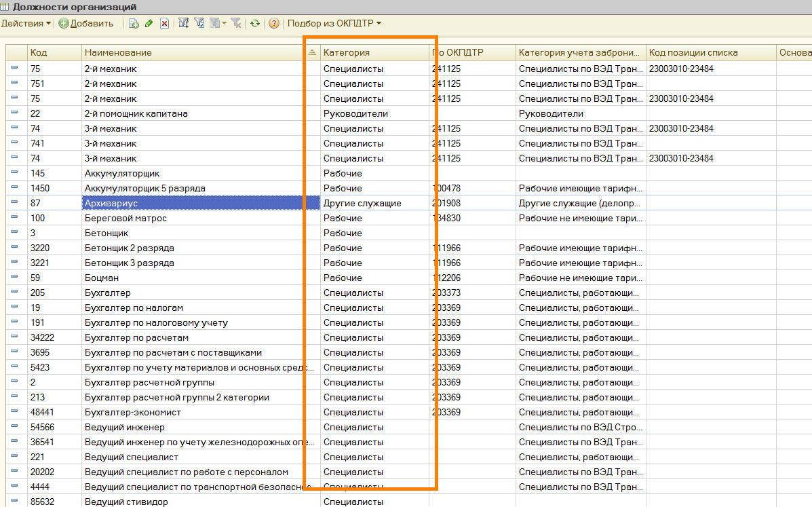The width and height of the screenshot is (812, 507).
Task: Click row icon for 2-й помощник капитана
Action: point(14,113)
